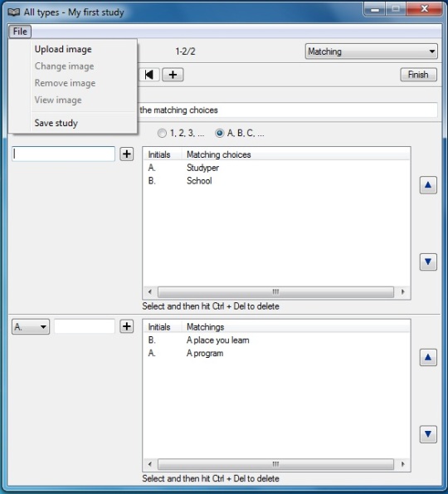Choose Upload image from File menu

click(x=63, y=49)
